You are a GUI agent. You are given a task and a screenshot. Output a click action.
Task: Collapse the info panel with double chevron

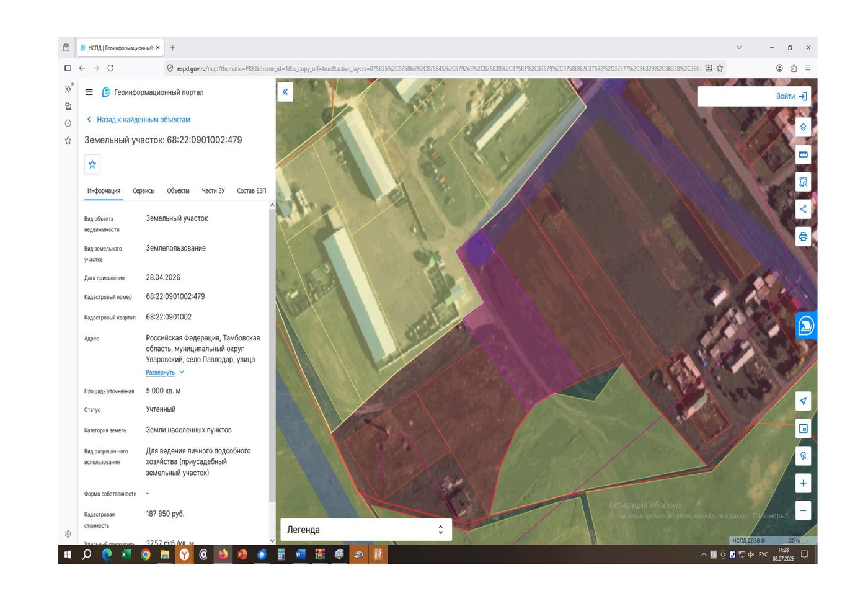click(285, 92)
